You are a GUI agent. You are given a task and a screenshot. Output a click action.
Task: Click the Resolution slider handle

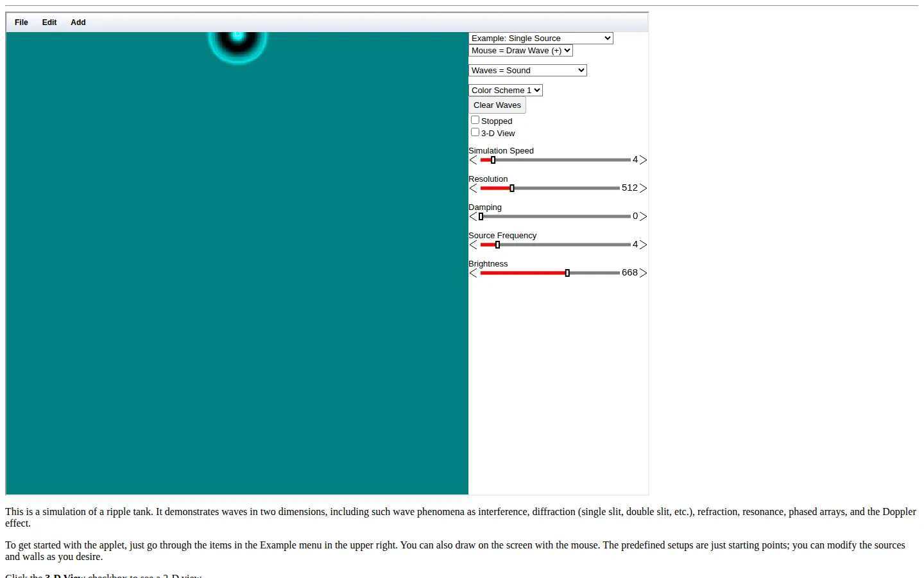click(x=512, y=188)
